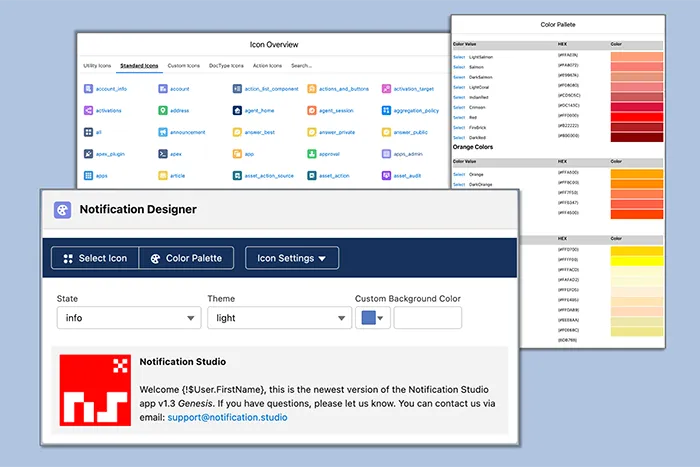
Task: Select the asset_action_source icon
Action: (x=238, y=175)
